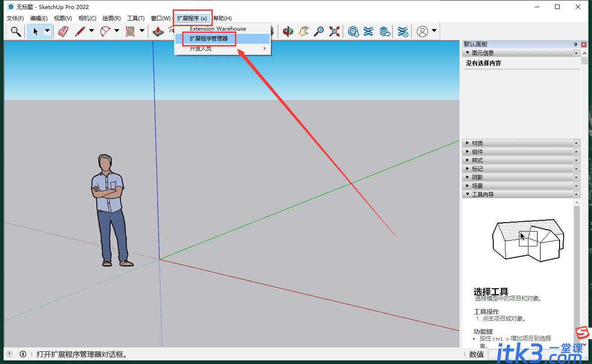Click the Zoom Extents tool
The height and width of the screenshot is (364, 592).
pyautogui.click(x=334, y=31)
